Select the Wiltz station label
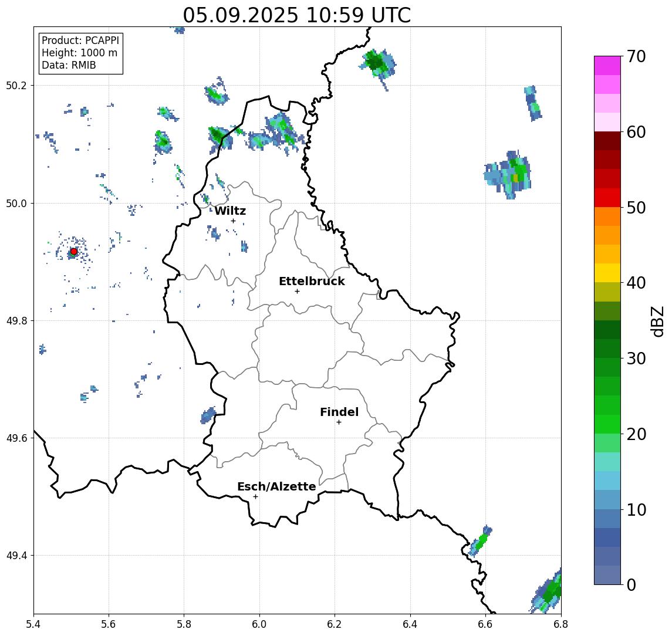 (x=230, y=211)
